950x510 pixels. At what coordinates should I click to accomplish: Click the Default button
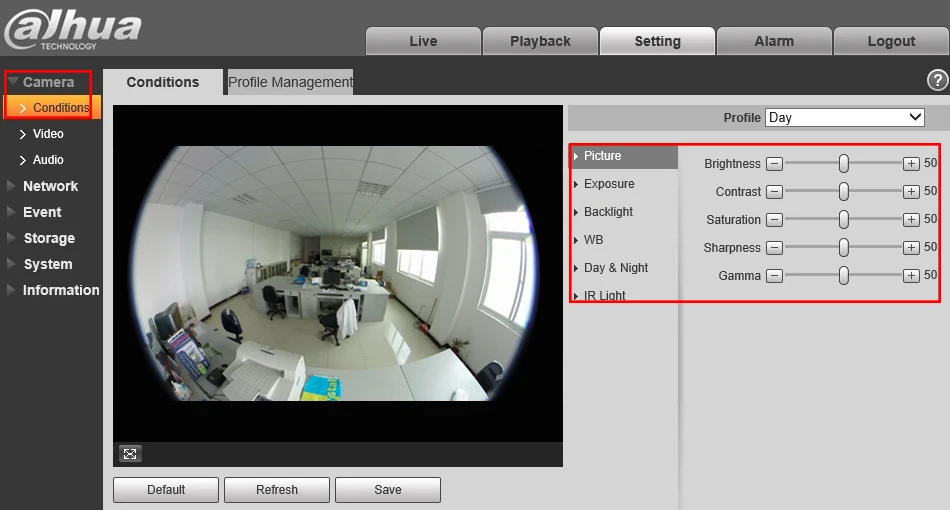coord(166,489)
